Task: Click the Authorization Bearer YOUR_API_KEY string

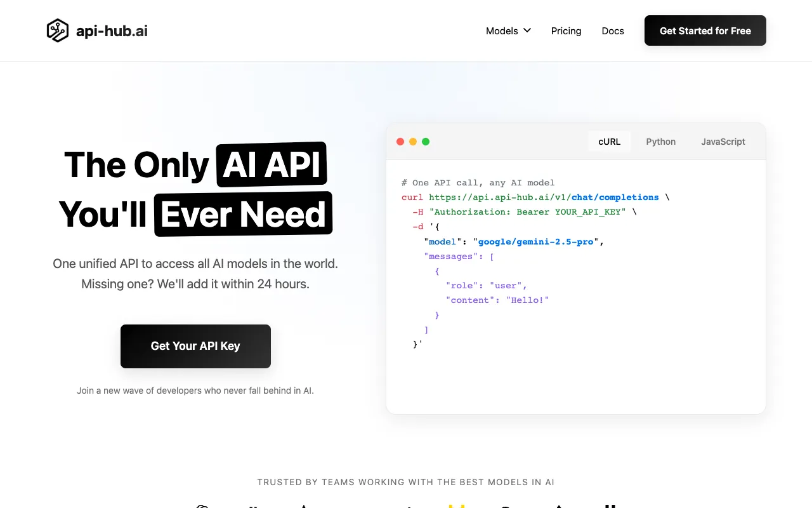Action: (x=528, y=212)
